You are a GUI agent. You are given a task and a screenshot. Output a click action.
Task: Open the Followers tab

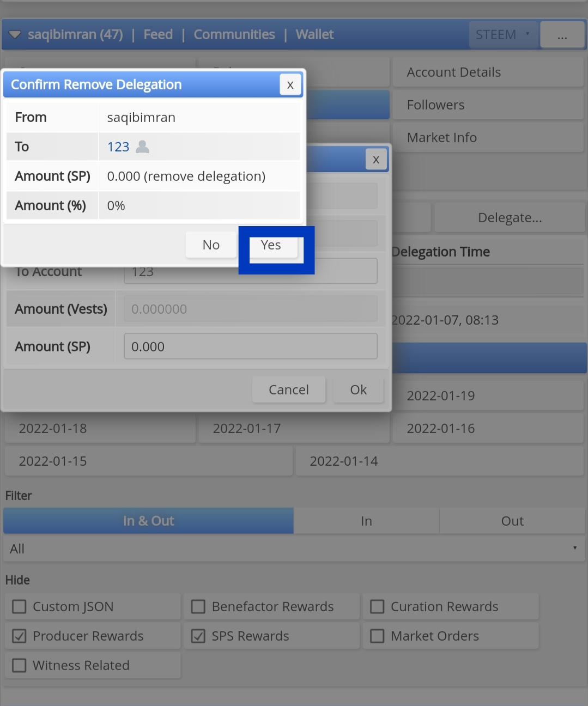[488, 105]
